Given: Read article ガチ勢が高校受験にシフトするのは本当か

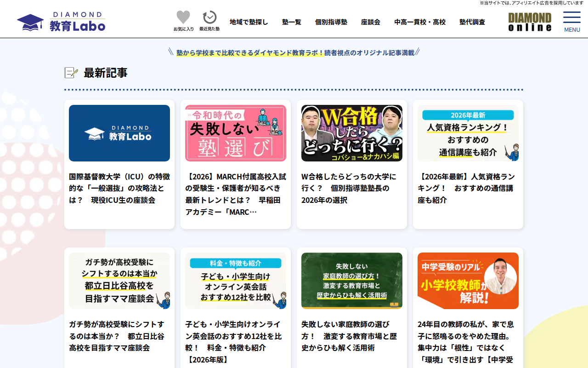Looking at the screenshot, I should [x=117, y=336].
